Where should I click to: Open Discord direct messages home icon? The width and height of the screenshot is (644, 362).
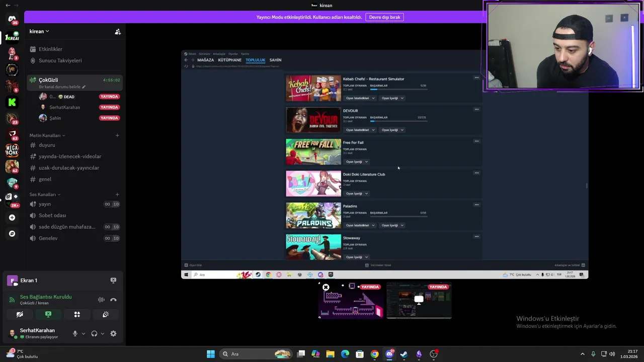(x=12, y=20)
